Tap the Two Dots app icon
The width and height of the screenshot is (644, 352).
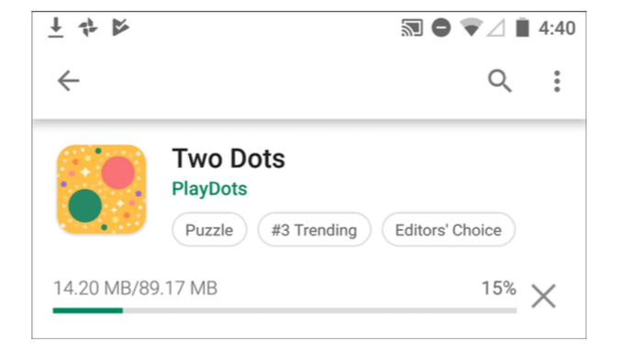(102, 189)
